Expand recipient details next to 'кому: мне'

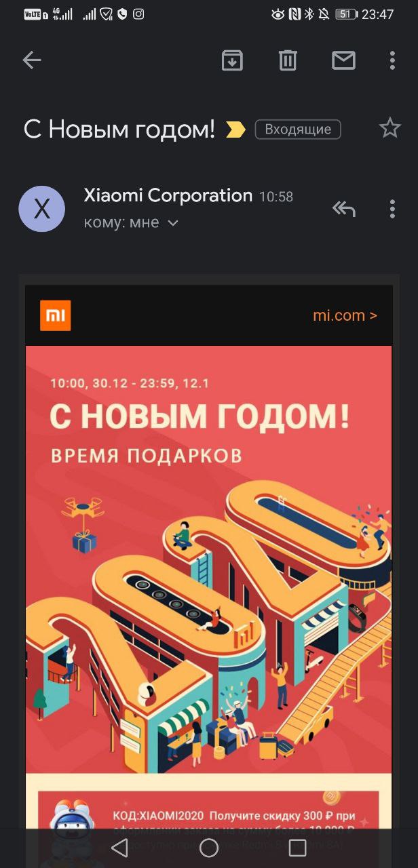point(173,222)
